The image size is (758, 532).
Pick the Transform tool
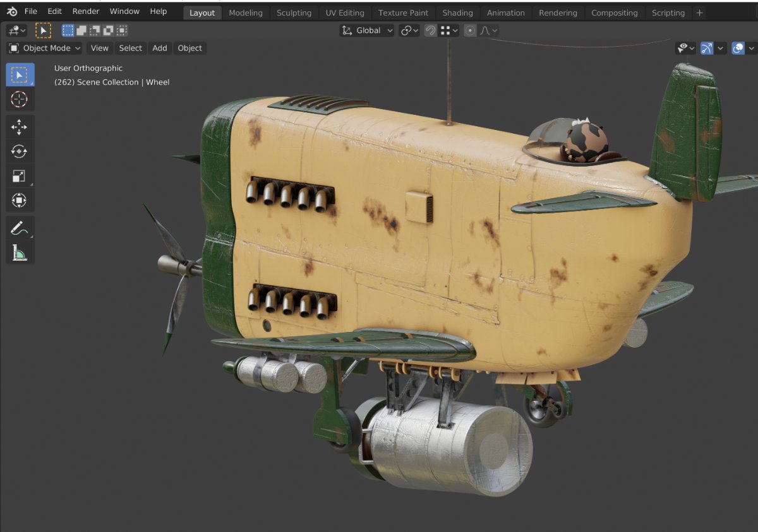(x=19, y=201)
